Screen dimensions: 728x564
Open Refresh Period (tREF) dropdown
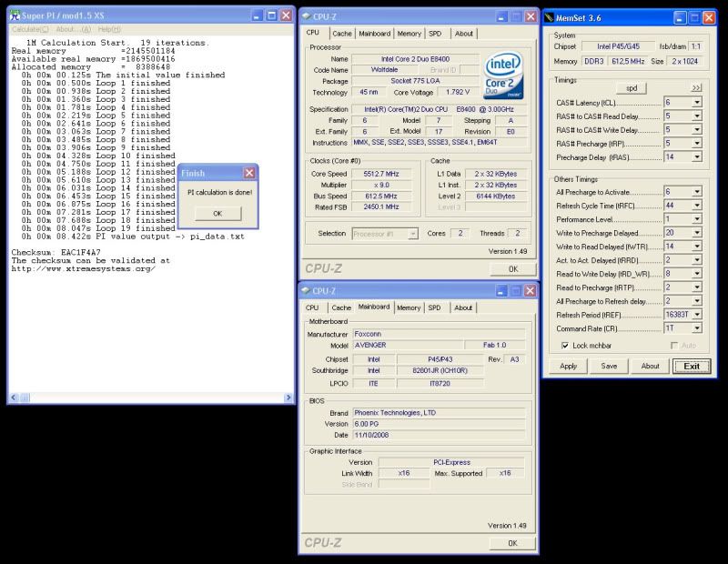(x=697, y=315)
